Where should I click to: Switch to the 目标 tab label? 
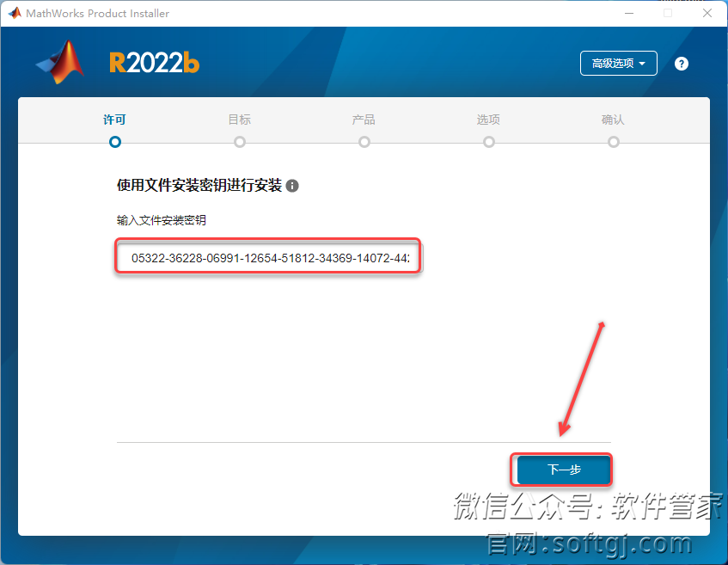tap(240, 120)
